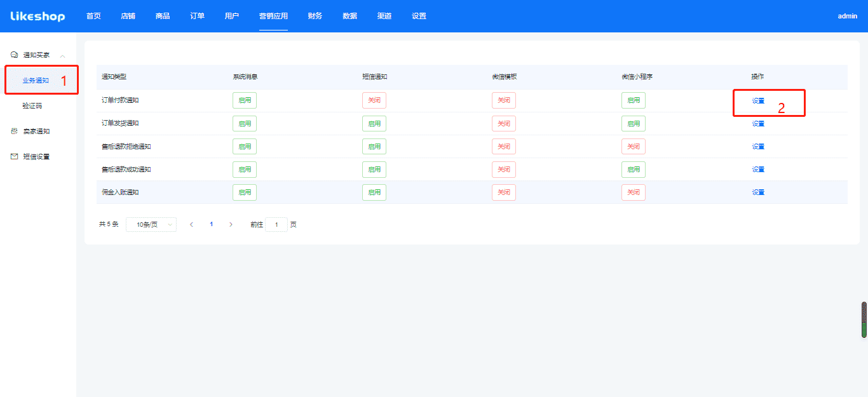The image size is (868, 397).
Task: Open the admin account menu
Action: pos(848,16)
